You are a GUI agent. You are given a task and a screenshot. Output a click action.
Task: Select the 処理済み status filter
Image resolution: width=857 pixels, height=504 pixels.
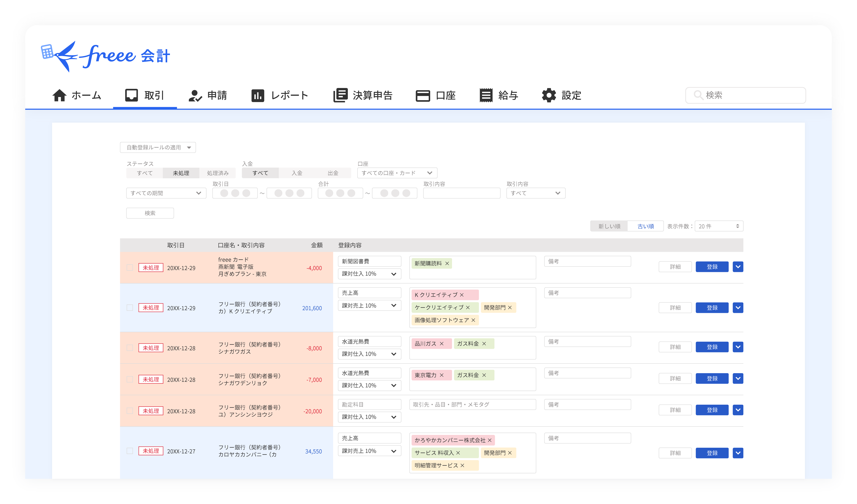click(x=218, y=173)
